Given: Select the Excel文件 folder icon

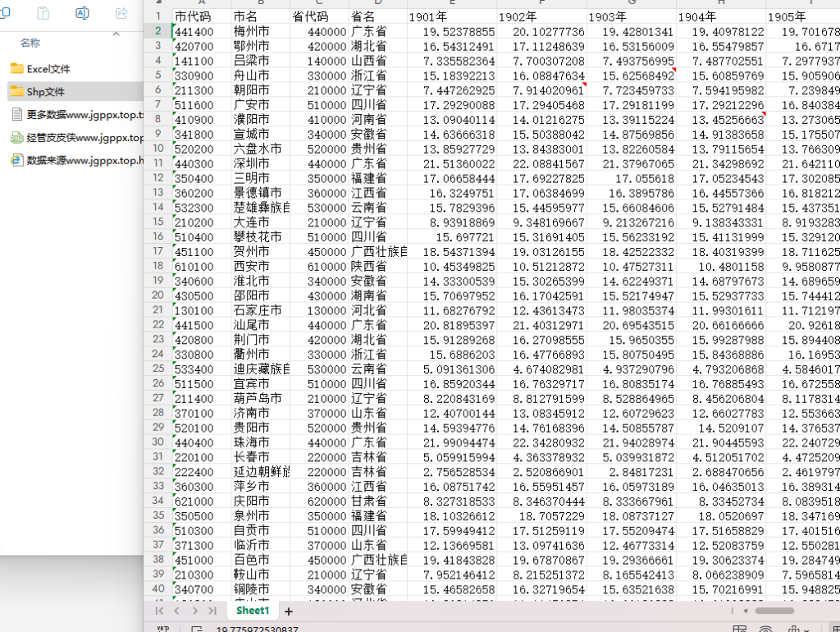Looking at the screenshot, I should click(17, 69).
